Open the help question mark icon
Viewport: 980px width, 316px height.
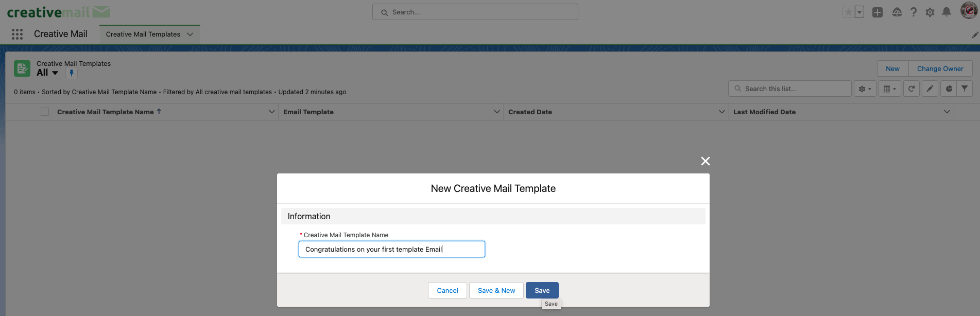click(x=914, y=12)
